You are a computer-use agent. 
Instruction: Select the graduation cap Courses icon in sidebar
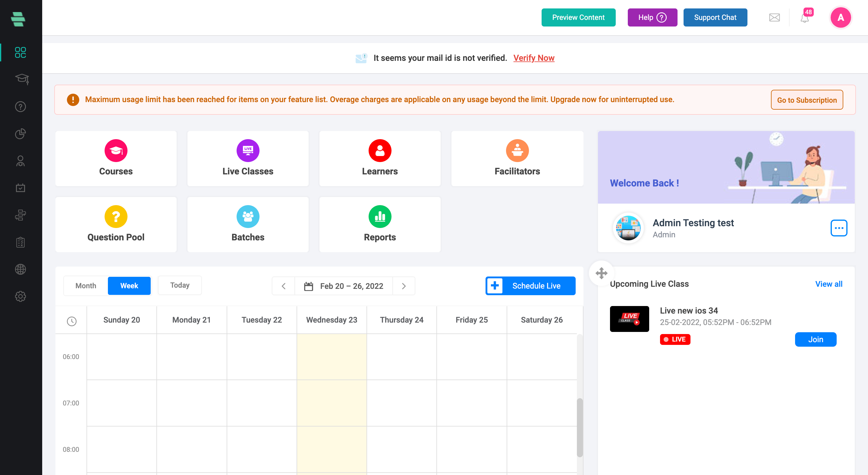20,79
